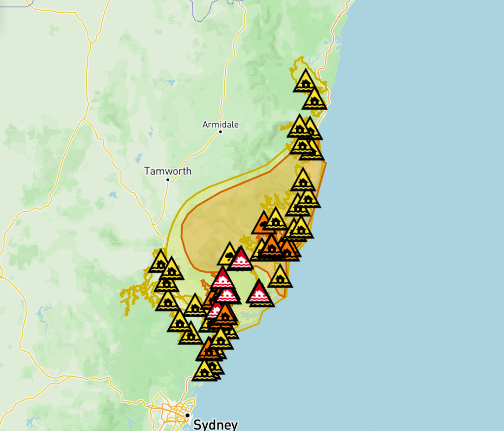Image resolution: width=504 pixels, height=431 pixels.
Task: Select the Tamworth city dot marker
Action: coord(168,179)
